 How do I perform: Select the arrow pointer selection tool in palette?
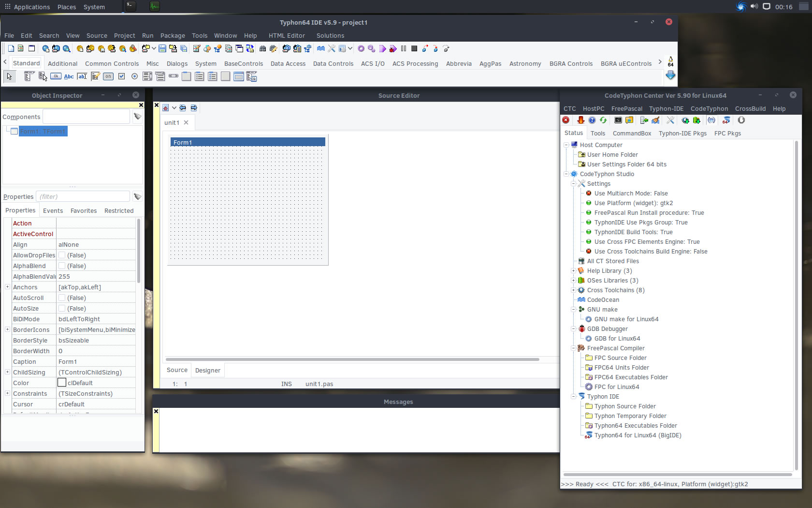(x=9, y=76)
